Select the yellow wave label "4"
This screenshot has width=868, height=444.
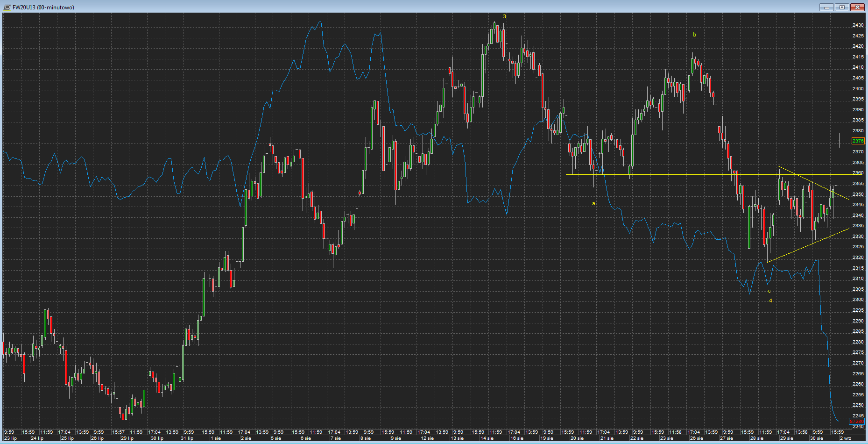click(770, 301)
